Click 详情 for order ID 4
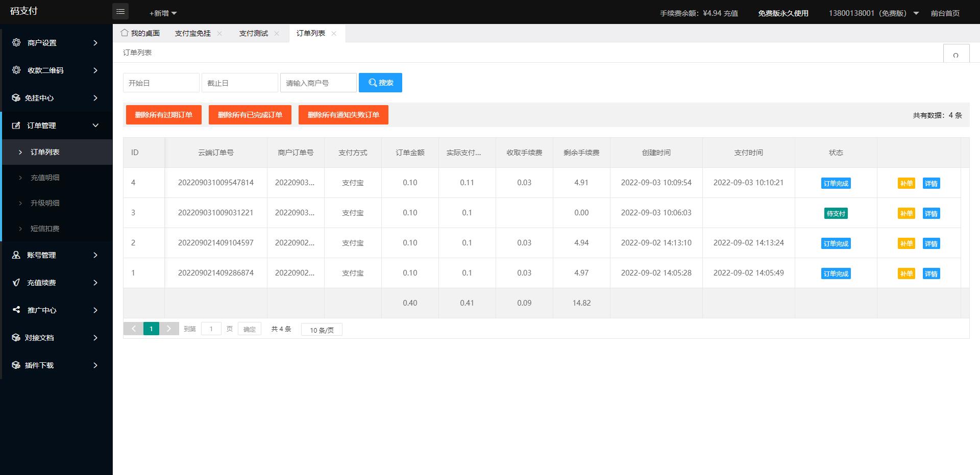The height and width of the screenshot is (475, 980). tap(931, 184)
